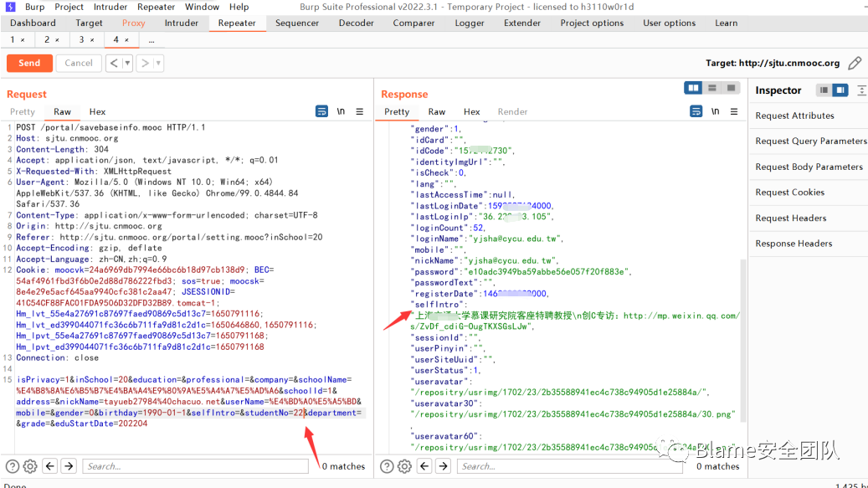
Task: Toggle non-printable \n characters in Request panel
Action: [x=341, y=111]
